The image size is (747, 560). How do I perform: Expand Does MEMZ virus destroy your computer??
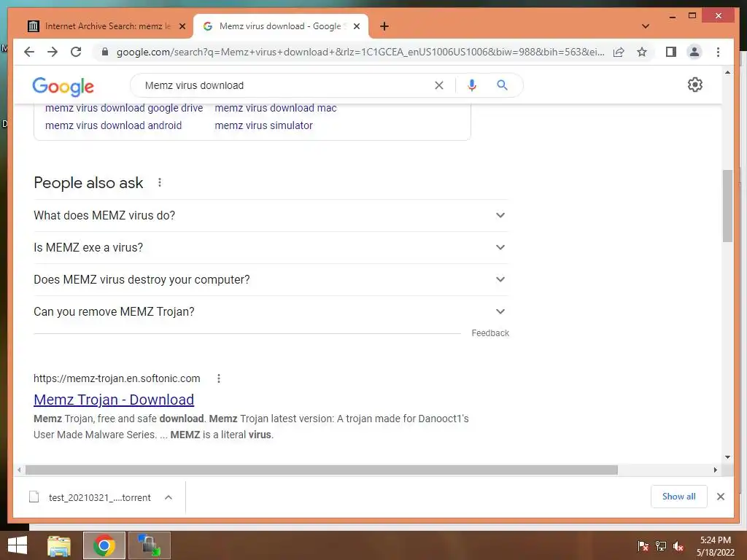pyautogui.click(x=271, y=279)
